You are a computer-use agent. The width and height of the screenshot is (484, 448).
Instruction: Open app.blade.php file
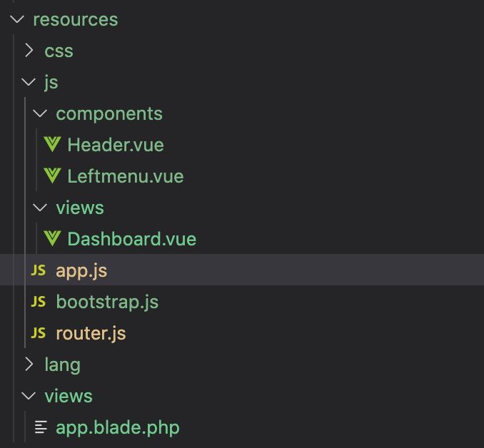click(118, 428)
